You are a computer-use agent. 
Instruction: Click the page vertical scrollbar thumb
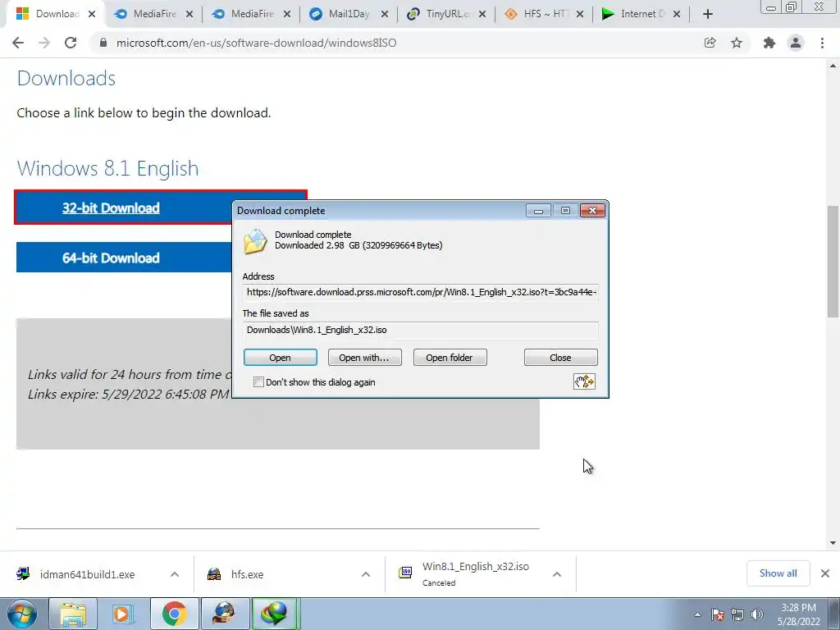tap(833, 261)
